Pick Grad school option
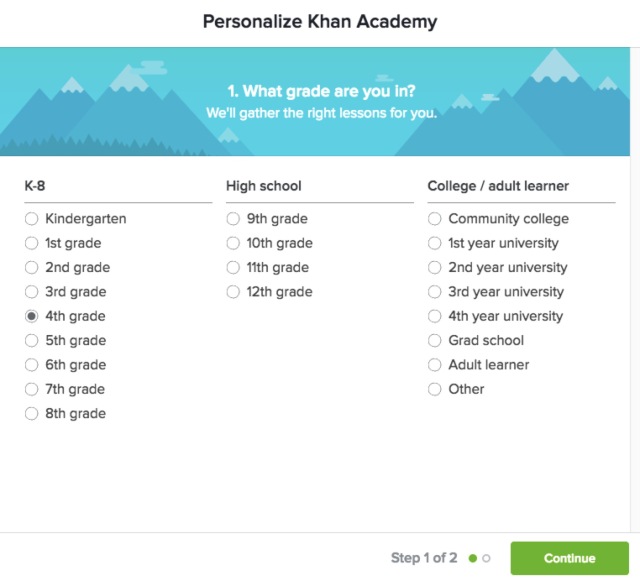The height and width of the screenshot is (581, 640). click(x=435, y=341)
